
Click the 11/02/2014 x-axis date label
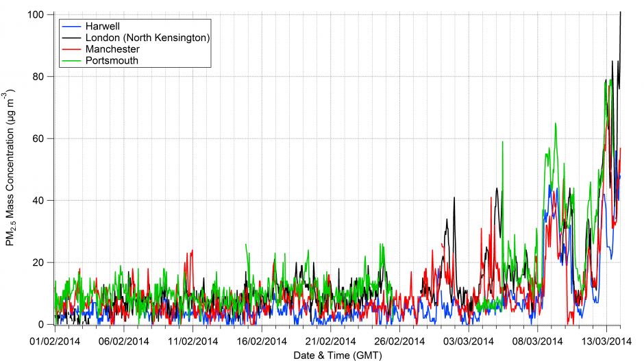tap(193, 342)
